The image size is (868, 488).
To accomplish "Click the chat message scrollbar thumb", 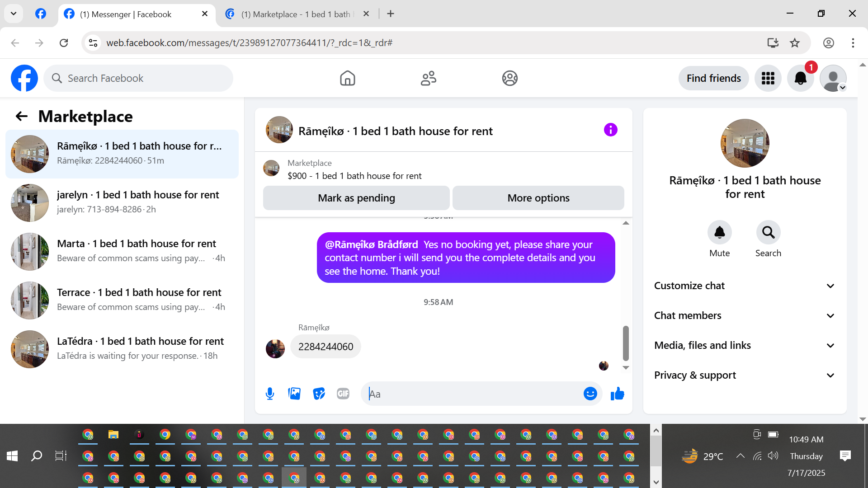I will (x=626, y=343).
